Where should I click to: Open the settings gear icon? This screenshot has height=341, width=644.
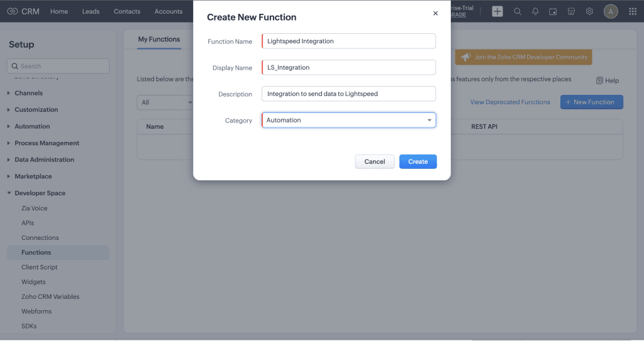[589, 11]
